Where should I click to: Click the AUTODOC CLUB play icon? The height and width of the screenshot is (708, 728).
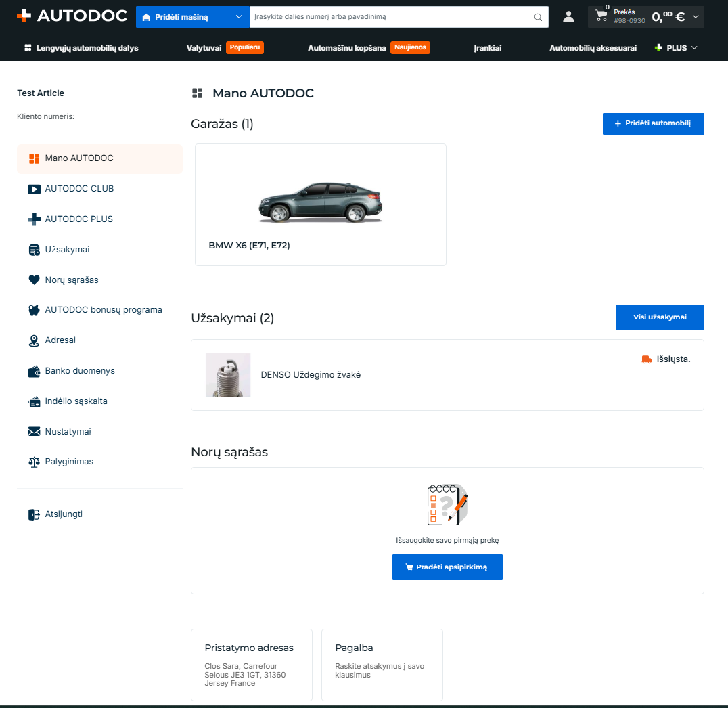tap(34, 189)
